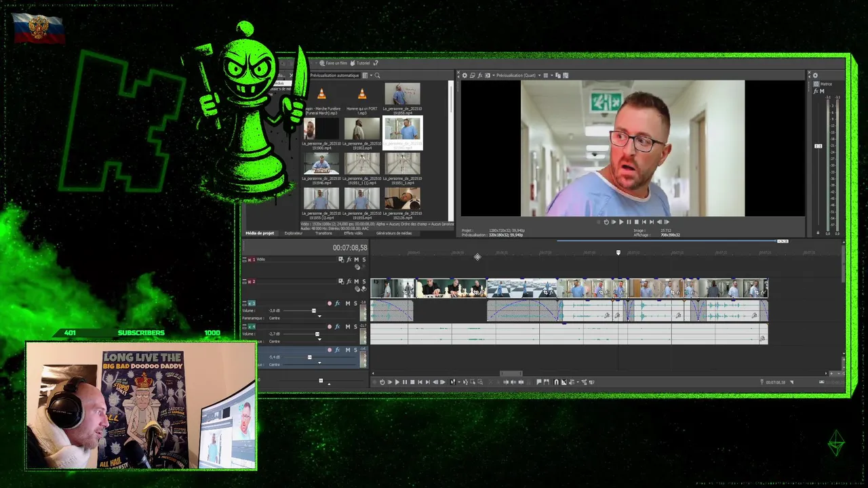The width and height of the screenshot is (868, 488).
Task: Click Pause button under the video preview
Action: [629, 222]
